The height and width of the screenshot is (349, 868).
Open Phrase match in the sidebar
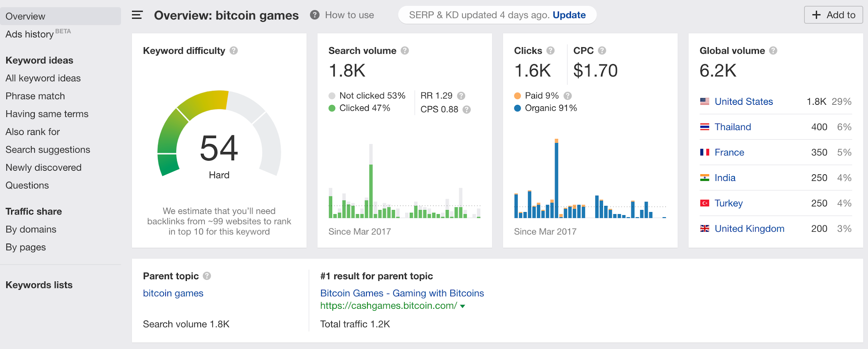(x=35, y=96)
